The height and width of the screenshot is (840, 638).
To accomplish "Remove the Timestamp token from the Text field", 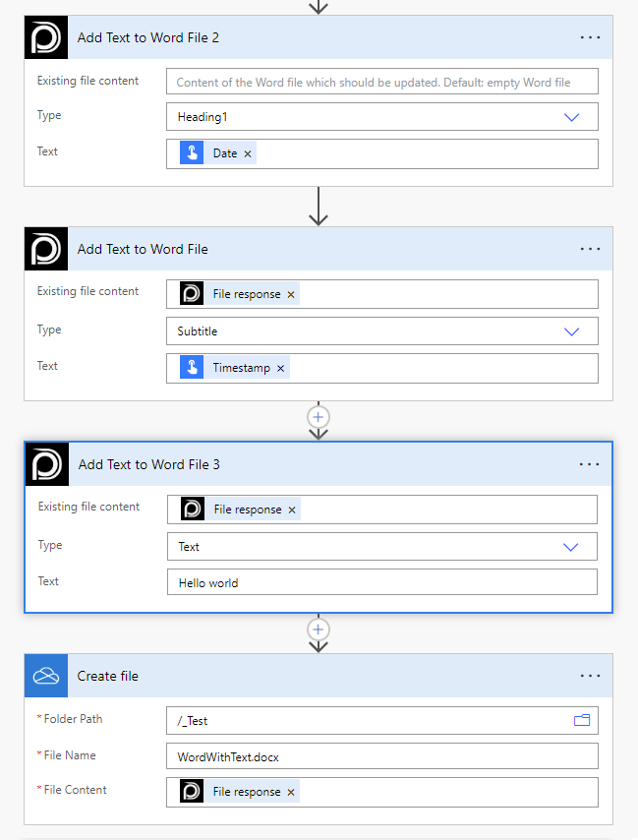I will [280, 368].
